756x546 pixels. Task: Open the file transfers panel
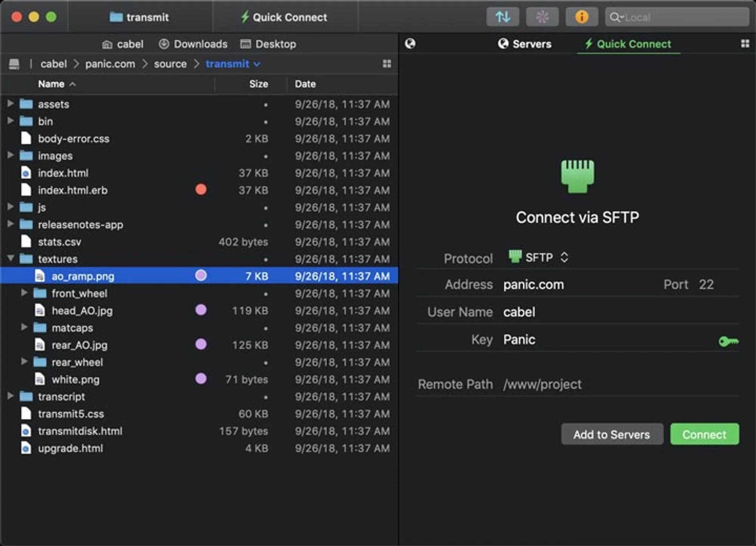[503, 17]
